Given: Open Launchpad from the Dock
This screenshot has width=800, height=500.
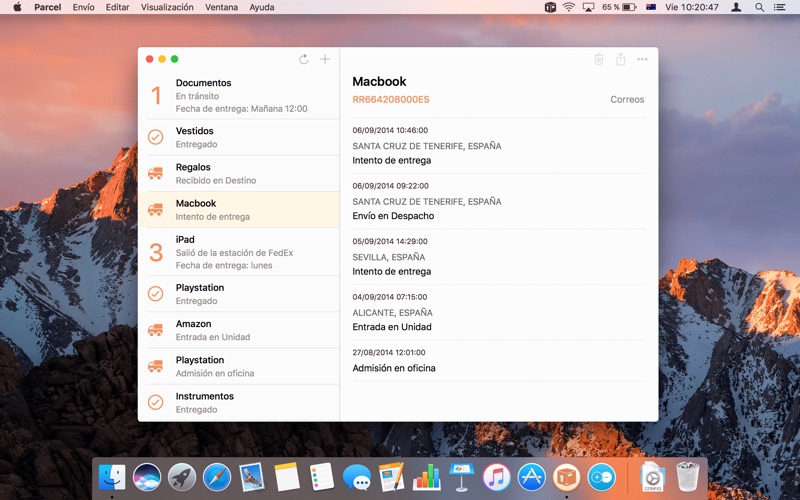Looking at the screenshot, I should click(x=182, y=478).
